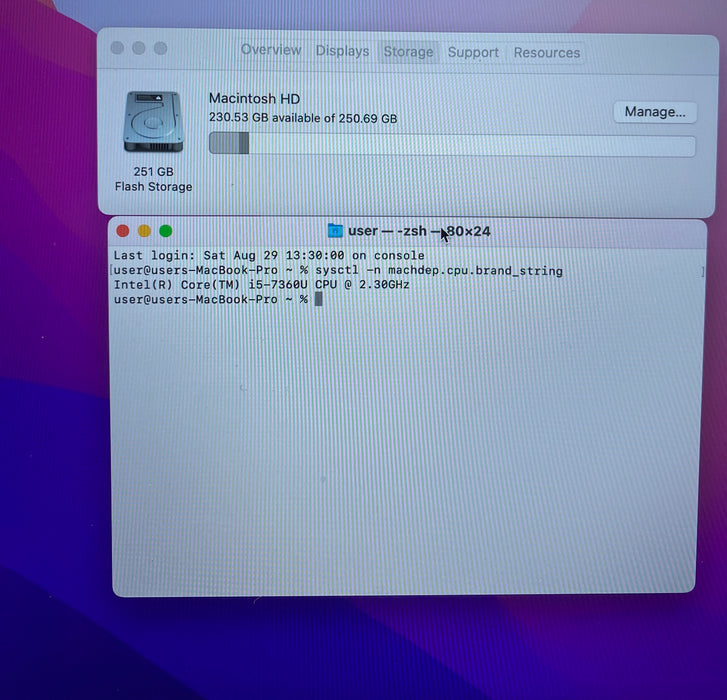Click '230.53 GB available of 250.69 GB' text
Viewport: 727px width, 700px height.
tap(303, 118)
